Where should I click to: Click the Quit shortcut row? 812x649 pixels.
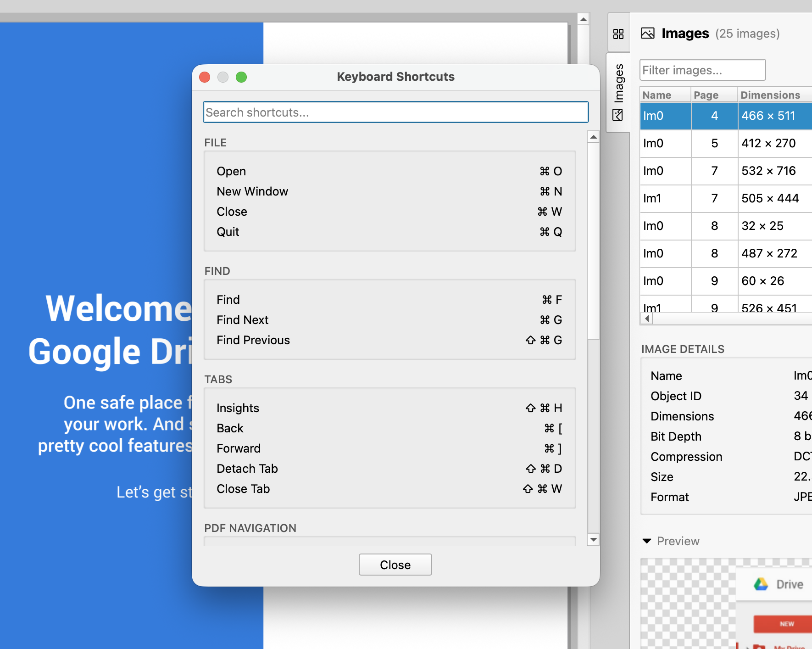(389, 232)
